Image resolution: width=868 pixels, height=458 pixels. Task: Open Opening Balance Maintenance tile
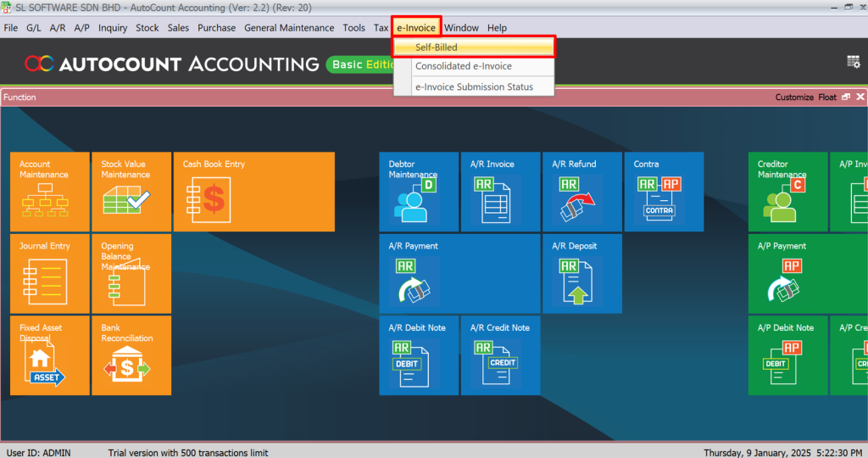pos(131,274)
